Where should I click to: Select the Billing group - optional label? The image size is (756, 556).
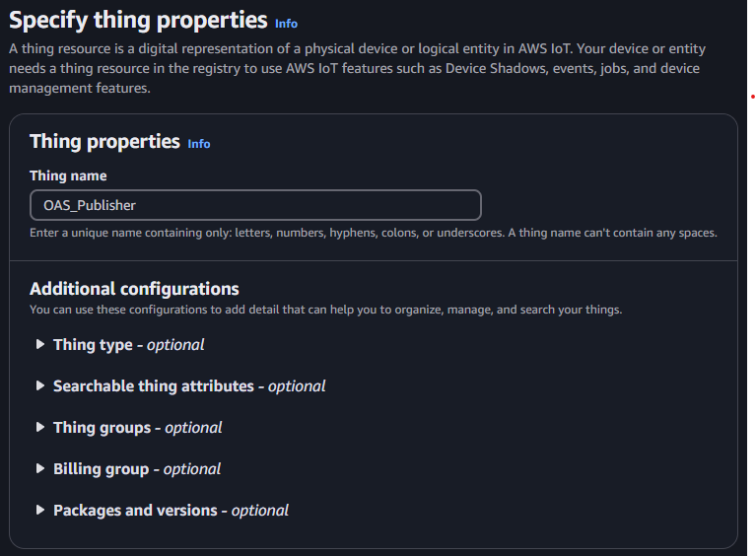coord(137,469)
